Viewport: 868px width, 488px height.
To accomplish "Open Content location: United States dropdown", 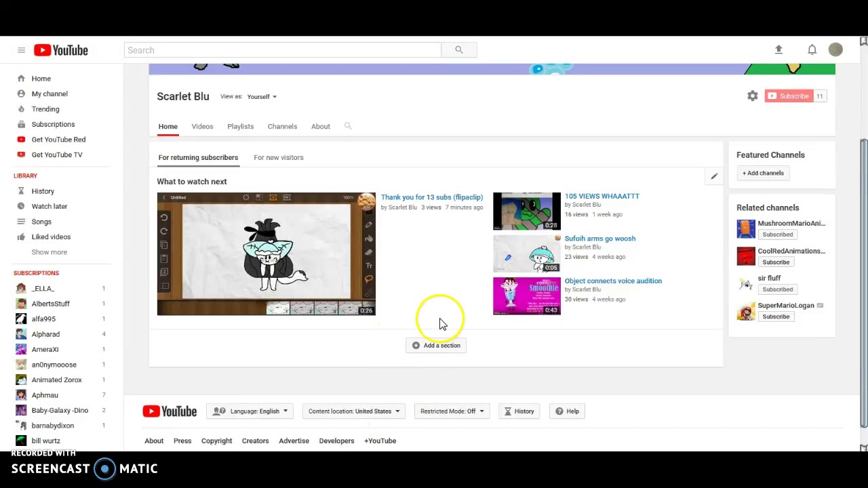I will pyautogui.click(x=353, y=411).
